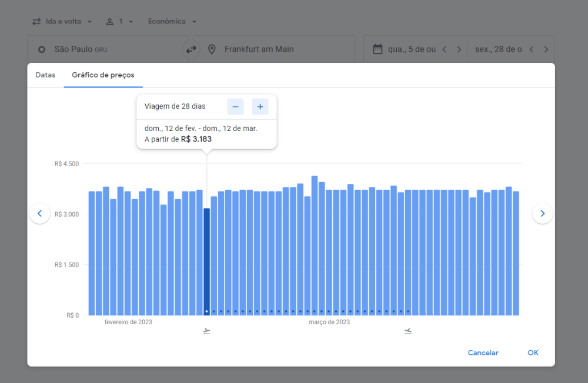Switch to the Datas tab
The height and width of the screenshot is (383, 588).
coord(45,75)
